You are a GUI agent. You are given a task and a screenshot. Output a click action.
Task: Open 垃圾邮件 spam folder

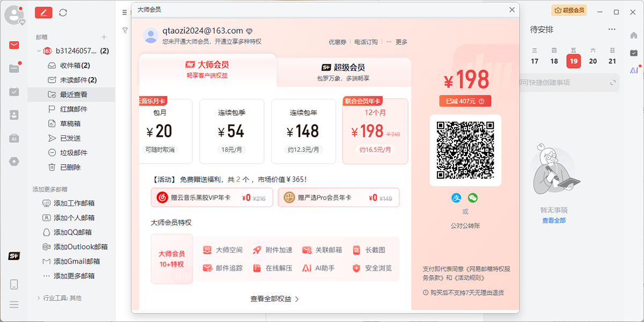pos(71,152)
